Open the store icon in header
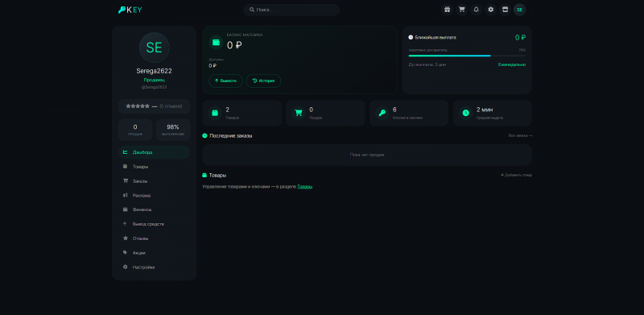The image size is (644, 315). click(506, 10)
